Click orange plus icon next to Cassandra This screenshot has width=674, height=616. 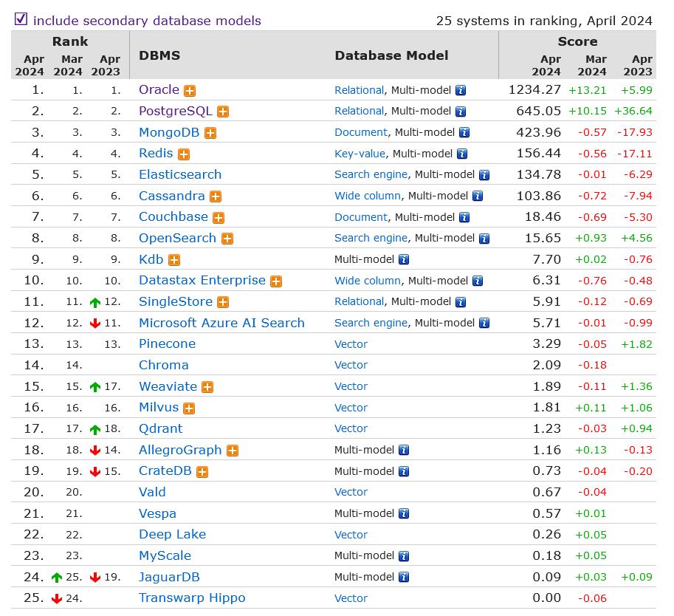click(x=216, y=196)
